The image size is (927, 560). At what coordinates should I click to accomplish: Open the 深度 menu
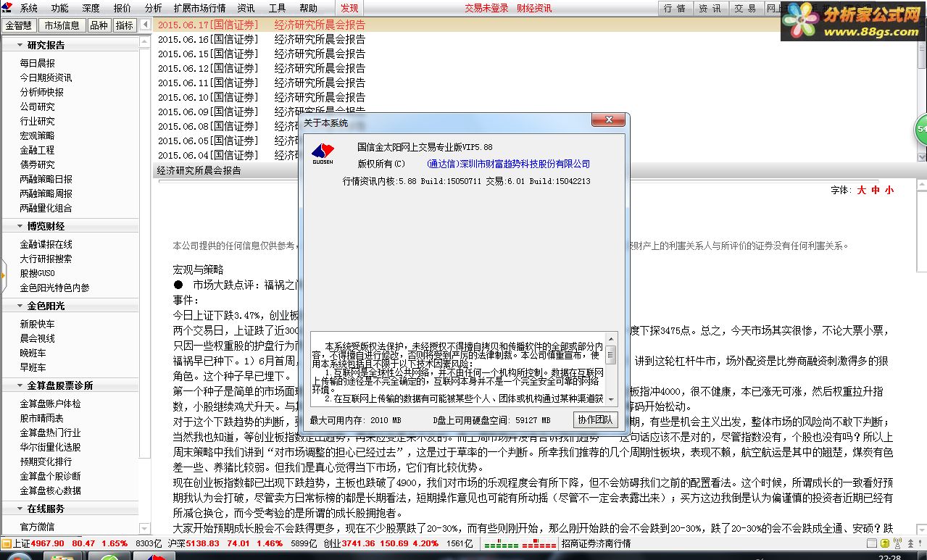[x=91, y=8]
